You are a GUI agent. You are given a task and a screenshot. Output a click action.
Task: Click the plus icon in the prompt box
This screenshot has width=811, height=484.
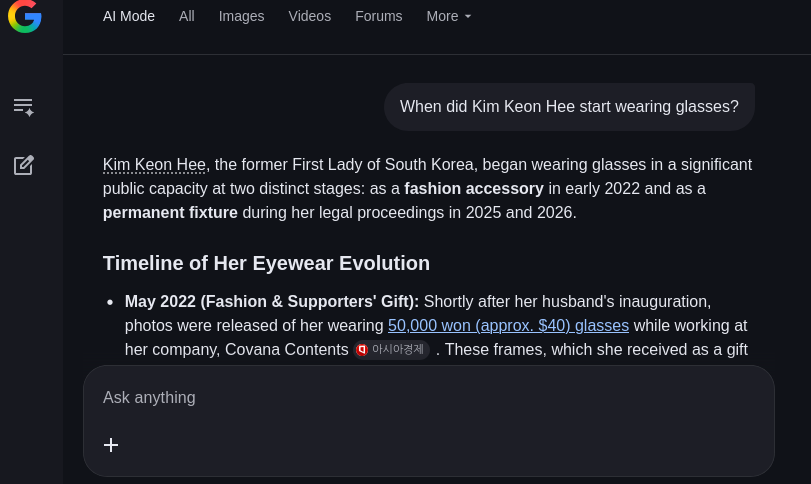click(111, 445)
